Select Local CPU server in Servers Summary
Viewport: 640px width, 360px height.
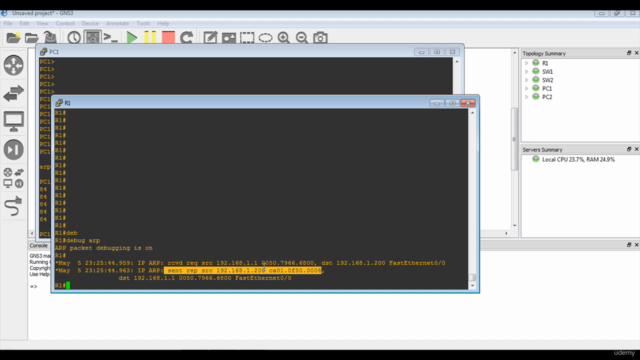pyautogui.click(x=578, y=160)
